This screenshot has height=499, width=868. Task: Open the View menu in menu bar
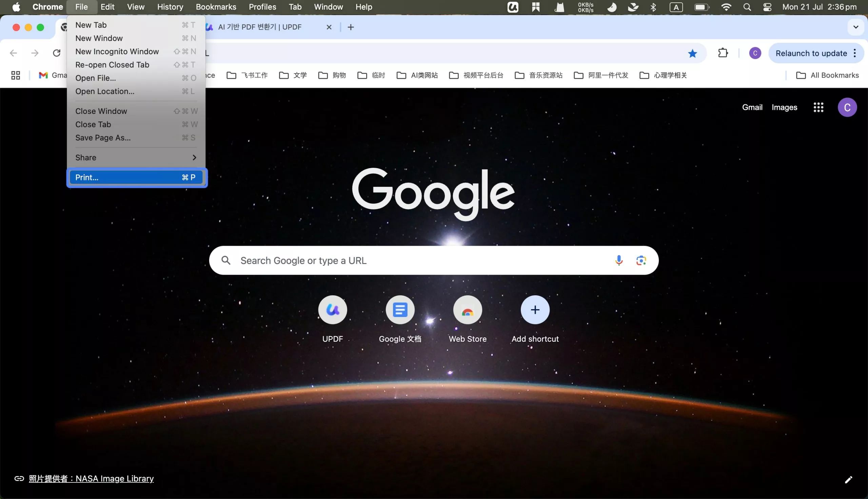[136, 7]
